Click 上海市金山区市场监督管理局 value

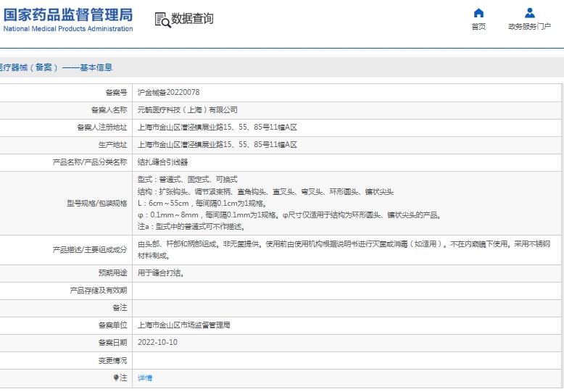(184, 325)
